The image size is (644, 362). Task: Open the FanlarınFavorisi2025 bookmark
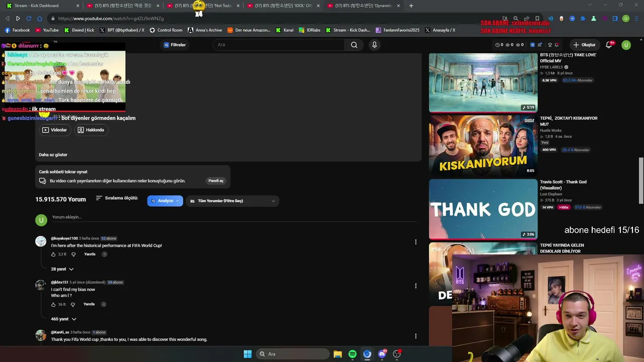click(397, 30)
